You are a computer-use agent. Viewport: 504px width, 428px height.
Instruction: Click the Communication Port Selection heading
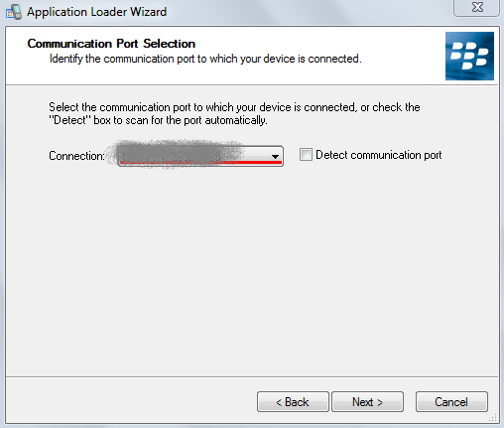[x=111, y=44]
